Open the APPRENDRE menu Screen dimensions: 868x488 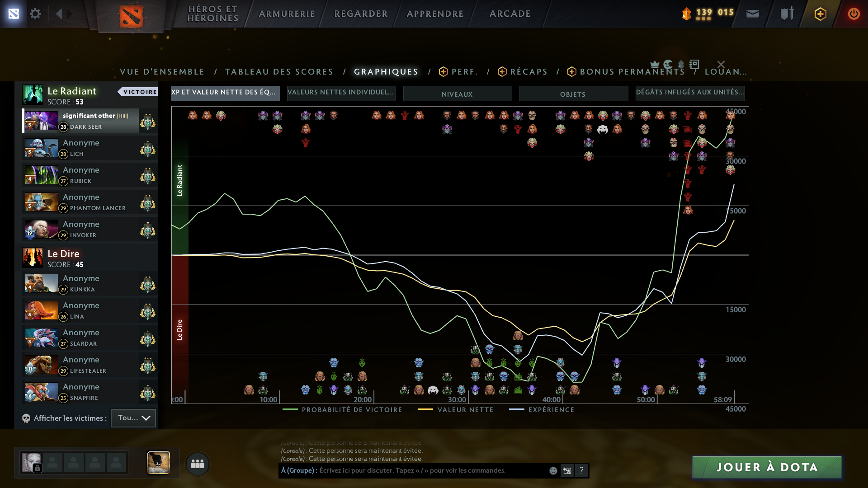(x=435, y=14)
